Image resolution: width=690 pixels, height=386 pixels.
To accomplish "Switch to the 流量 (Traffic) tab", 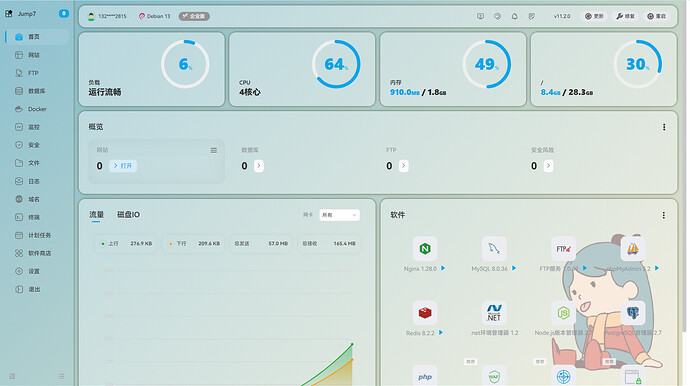I will pyautogui.click(x=96, y=215).
